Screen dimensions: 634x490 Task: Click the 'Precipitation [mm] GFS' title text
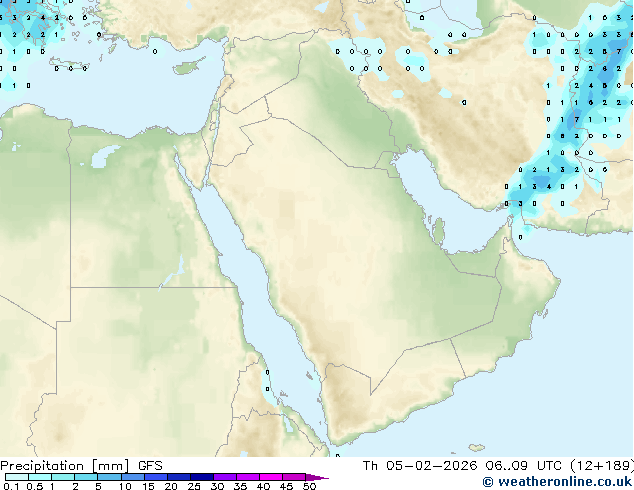tap(81, 466)
